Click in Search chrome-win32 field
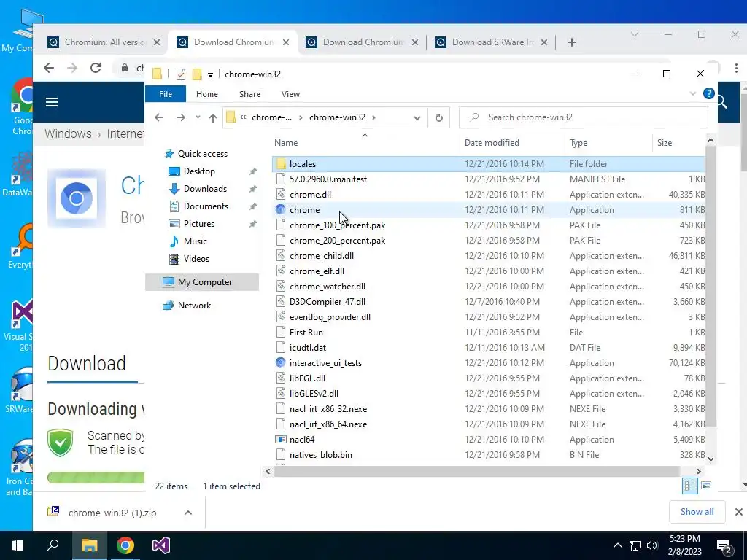 (583, 117)
